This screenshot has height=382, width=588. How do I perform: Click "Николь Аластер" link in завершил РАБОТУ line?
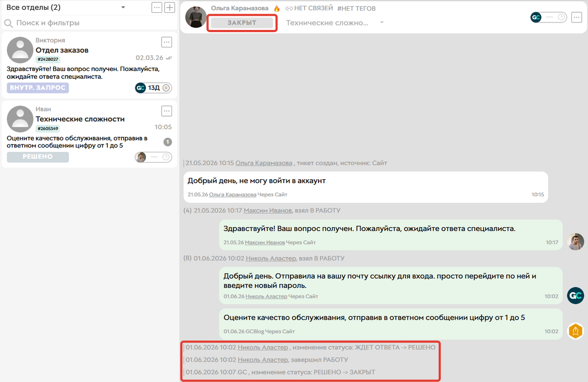click(263, 360)
